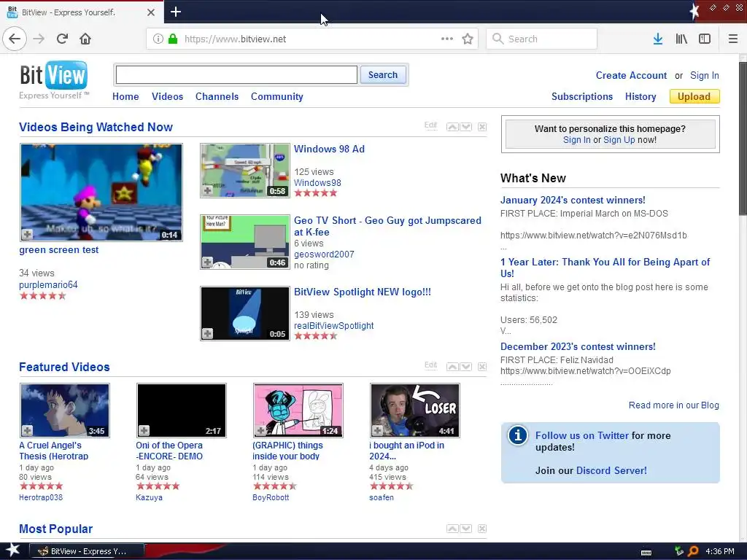Close the BitView browser tab
Screen dimensions: 747x560
click(x=151, y=12)
